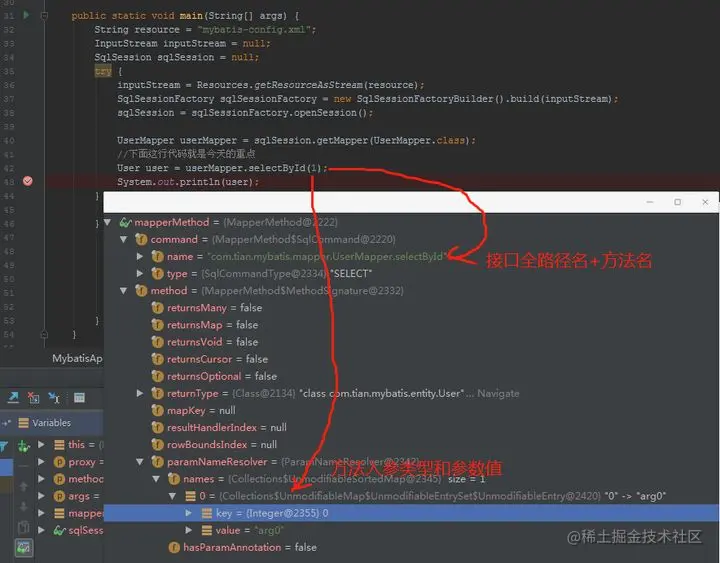Maximize the inspect popup window

(677, 202)
